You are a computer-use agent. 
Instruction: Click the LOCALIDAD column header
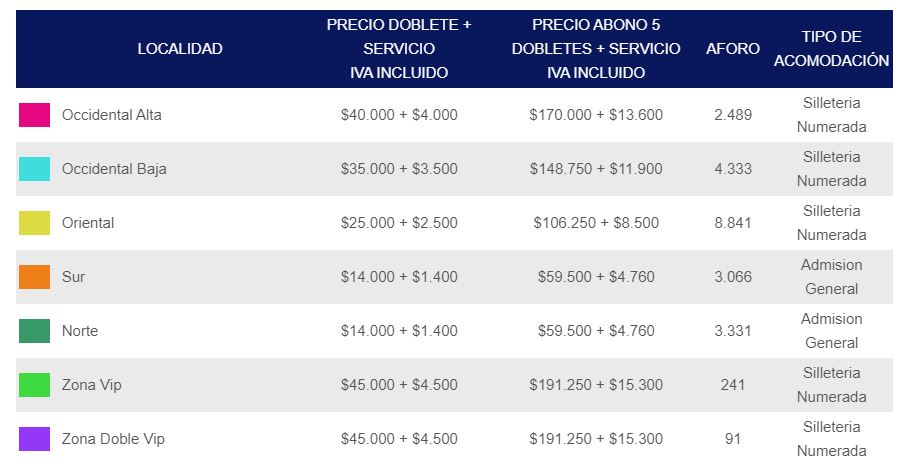tap(180, 48)
